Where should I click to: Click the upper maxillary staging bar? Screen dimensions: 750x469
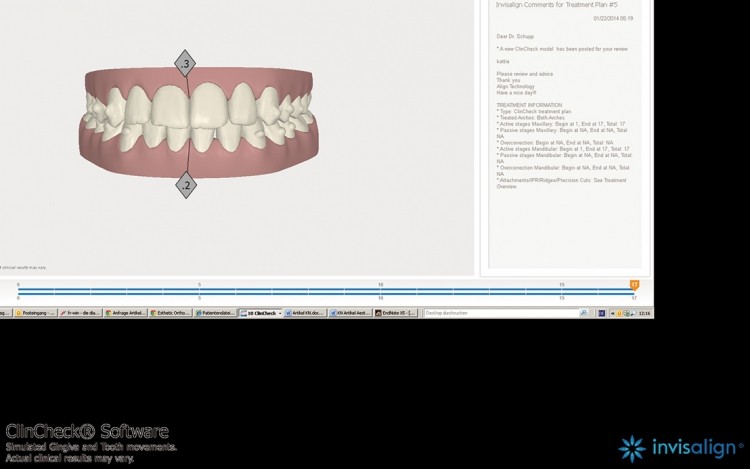click(x=326, y=290)
